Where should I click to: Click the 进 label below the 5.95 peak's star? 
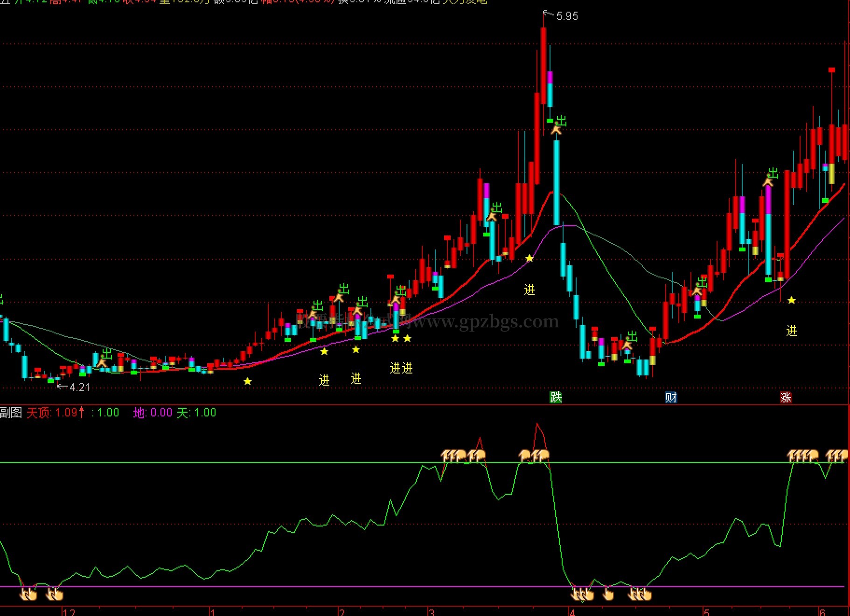pyautogui.click(x=530, y=290)
